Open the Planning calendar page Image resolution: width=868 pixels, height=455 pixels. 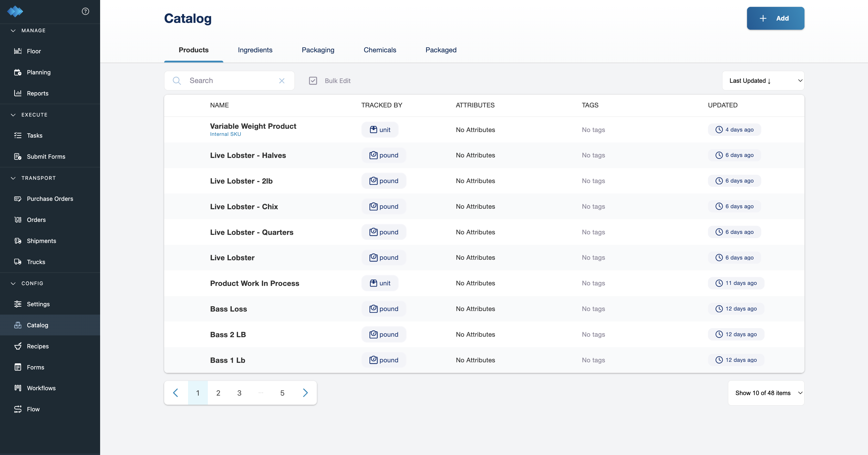click(38, 72)
